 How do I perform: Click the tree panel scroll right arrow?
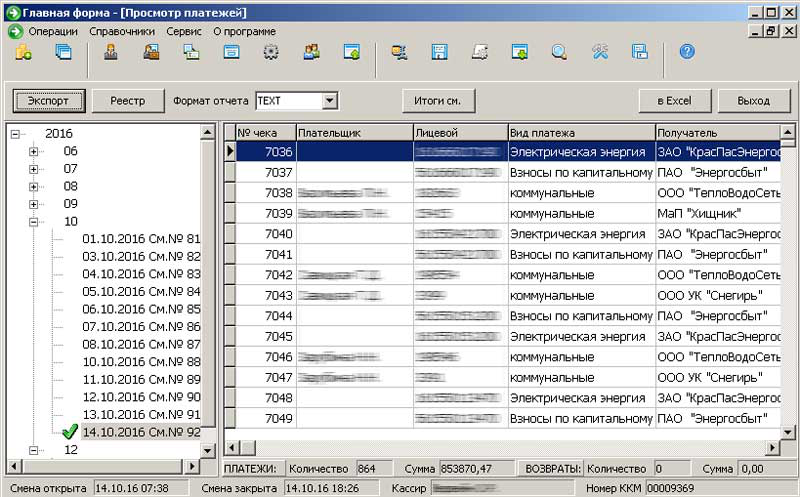point(192,466)
